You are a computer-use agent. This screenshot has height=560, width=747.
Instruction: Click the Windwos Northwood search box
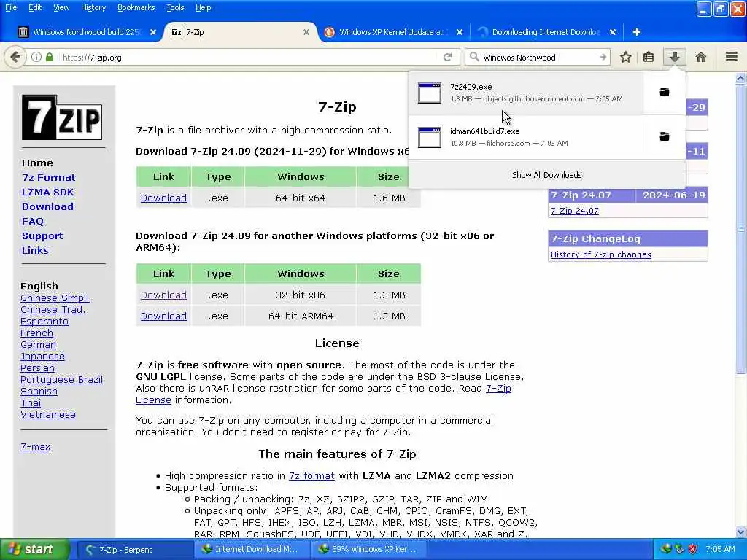point(538,57)
